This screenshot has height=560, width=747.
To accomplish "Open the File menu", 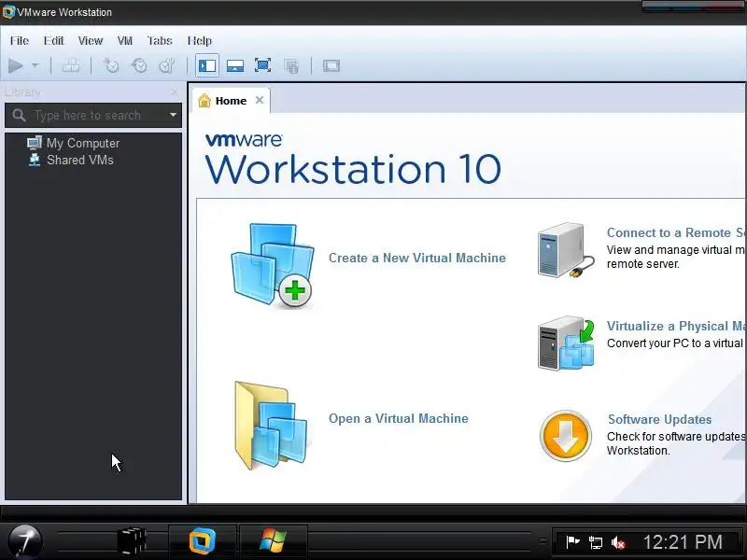I will [x=20, y=41].
